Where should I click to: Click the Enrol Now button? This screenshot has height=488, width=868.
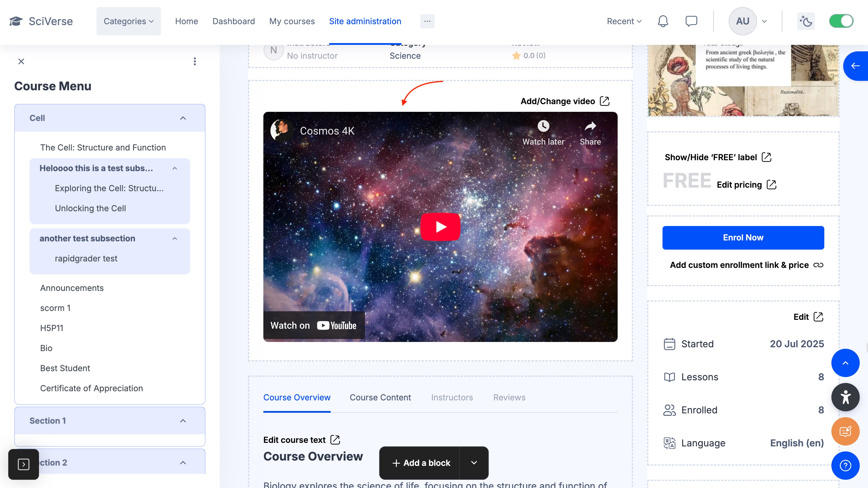(x=743, y=238)
